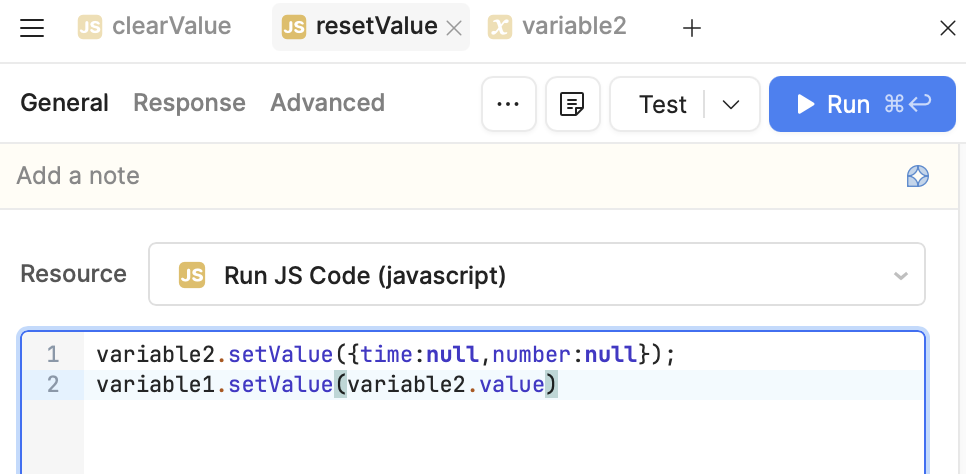Open the Response section

point(189,103)
